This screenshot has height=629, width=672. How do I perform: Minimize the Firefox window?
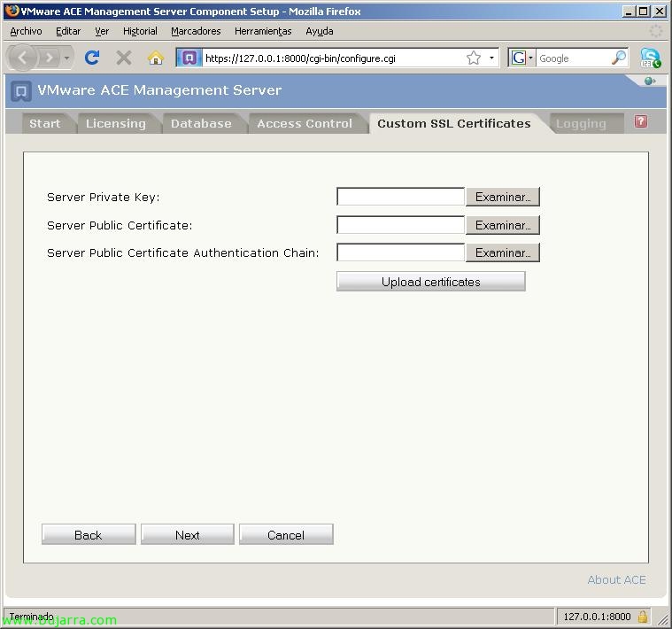pyautogui.click(x=628, y=12)
